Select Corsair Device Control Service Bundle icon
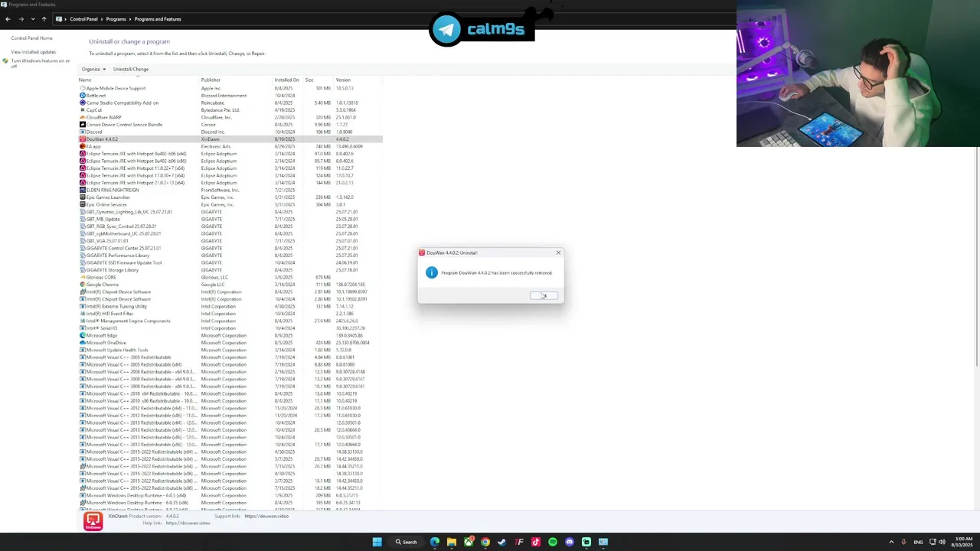 coord(83,125)
